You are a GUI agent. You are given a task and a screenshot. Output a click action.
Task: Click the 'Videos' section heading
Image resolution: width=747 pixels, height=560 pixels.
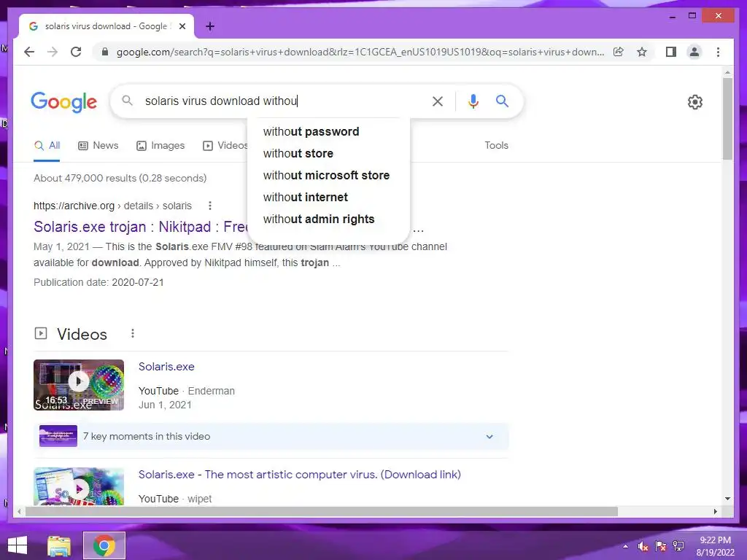(x=82, y=334)
